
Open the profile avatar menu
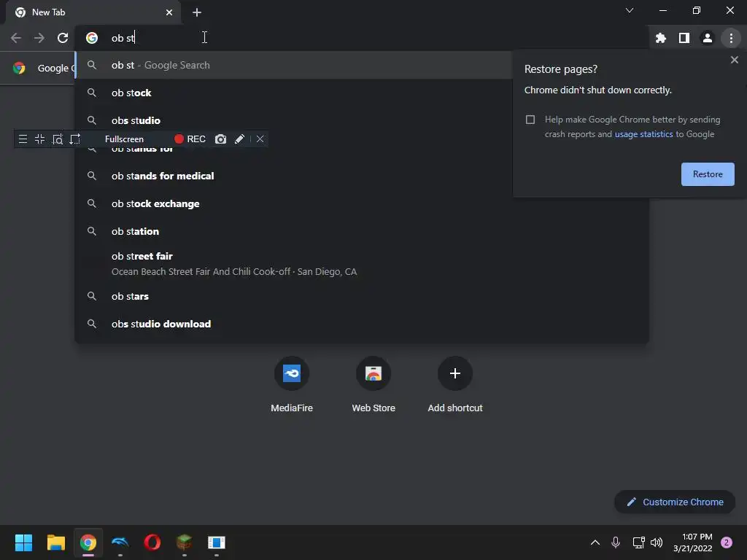[x=708, y=38]
